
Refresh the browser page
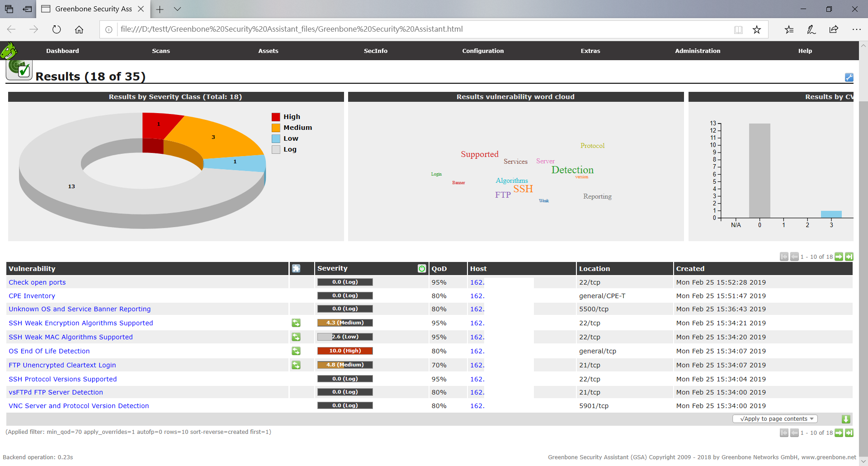click(57, 29)
